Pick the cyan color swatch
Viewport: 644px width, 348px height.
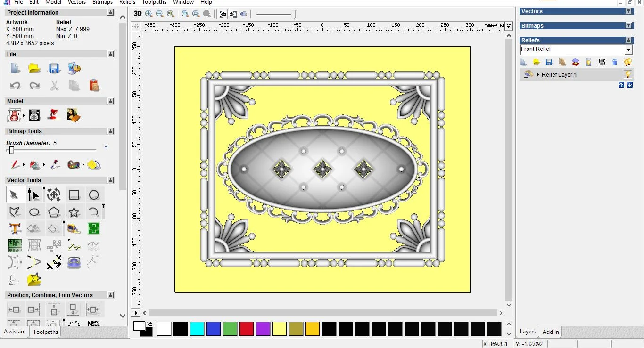pos(197,329)
